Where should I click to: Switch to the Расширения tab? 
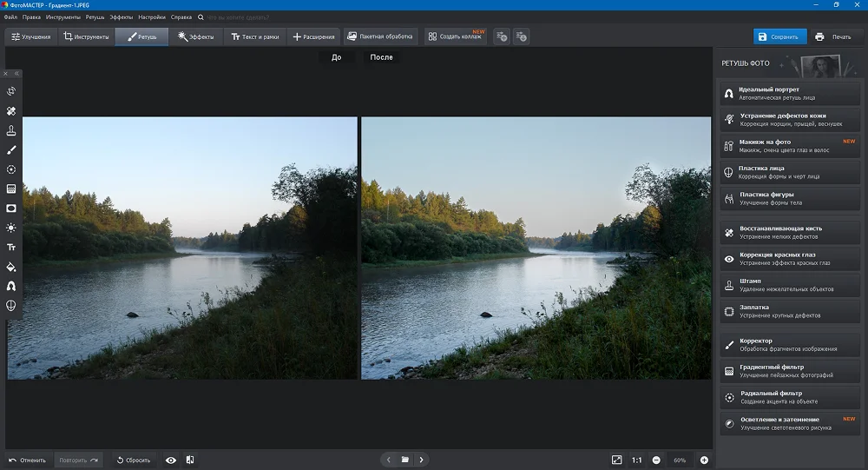pos(313,36)
